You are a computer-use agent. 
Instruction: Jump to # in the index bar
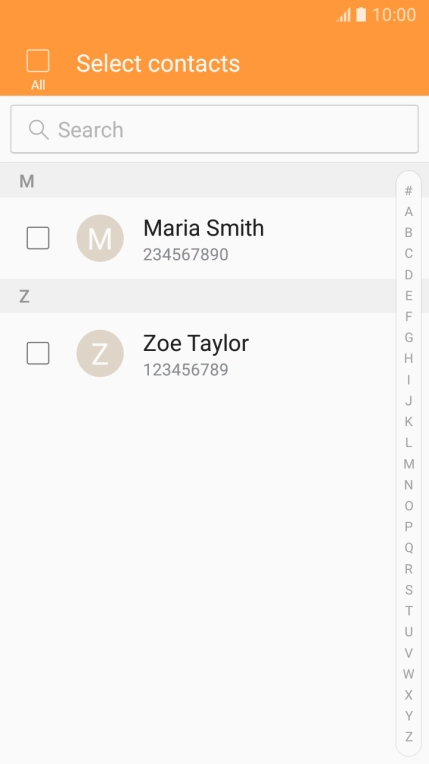pyautogui.click(x=409, y=191)
